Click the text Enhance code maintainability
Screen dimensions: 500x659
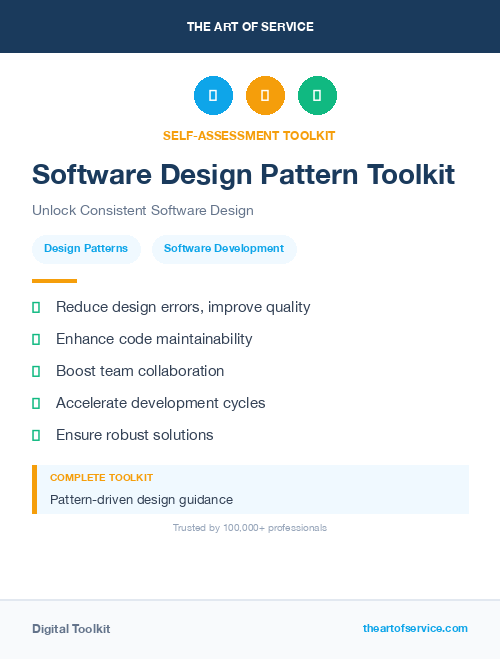[x=154, y=339]
